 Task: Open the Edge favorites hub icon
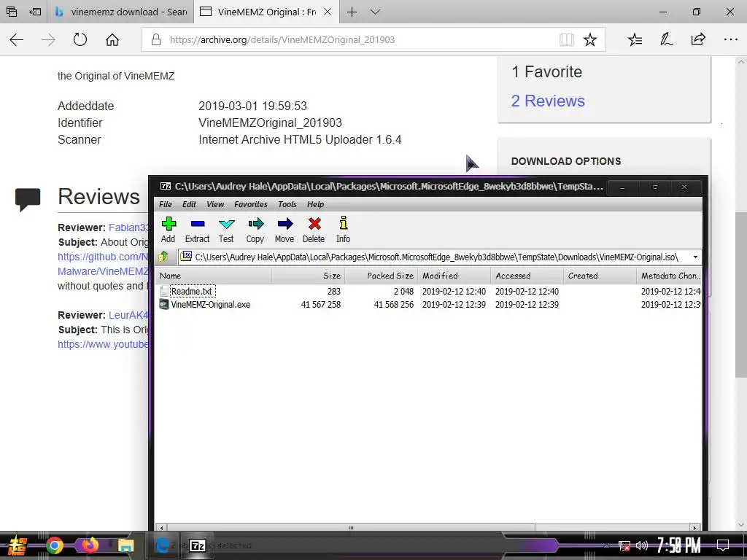[635, 39]
